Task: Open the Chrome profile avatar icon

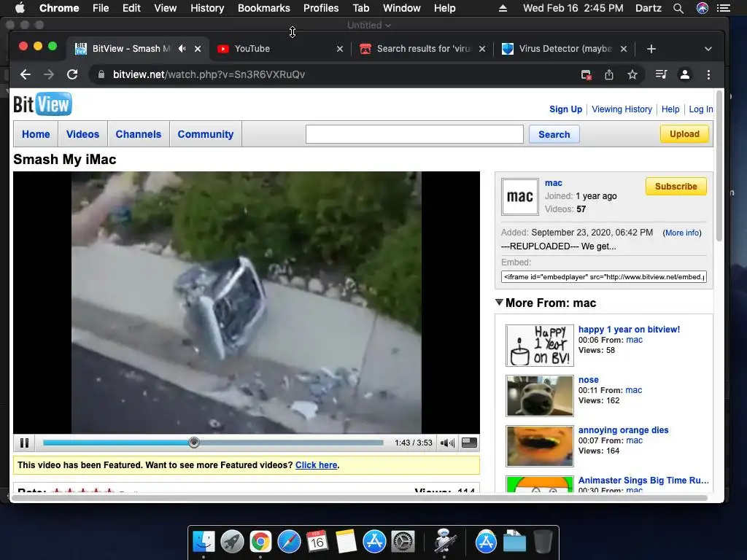Action: tap(684, 75)
